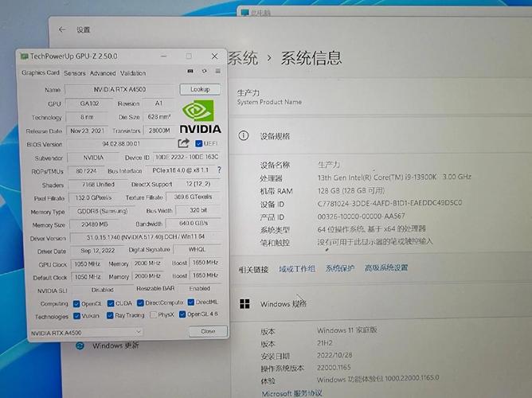Click the 设备 ID value in Settings
Image resolution: width=532 pixels, height=398 pixels.
pos(389,203)
